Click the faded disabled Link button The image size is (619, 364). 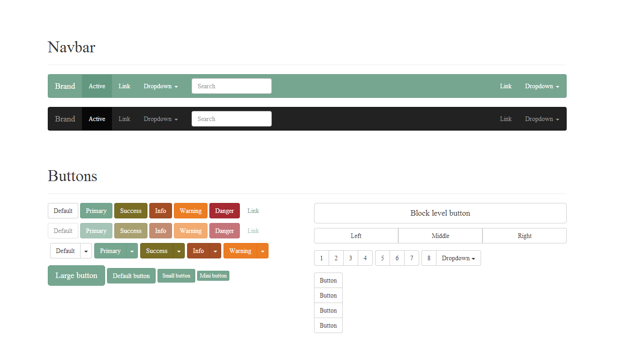point(253,231)
